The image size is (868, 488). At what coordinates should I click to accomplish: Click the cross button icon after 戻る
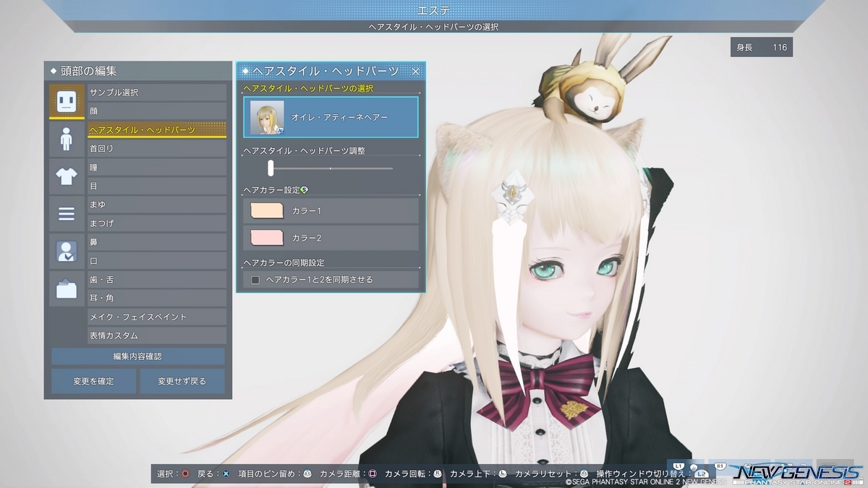(x=226, y=474)
